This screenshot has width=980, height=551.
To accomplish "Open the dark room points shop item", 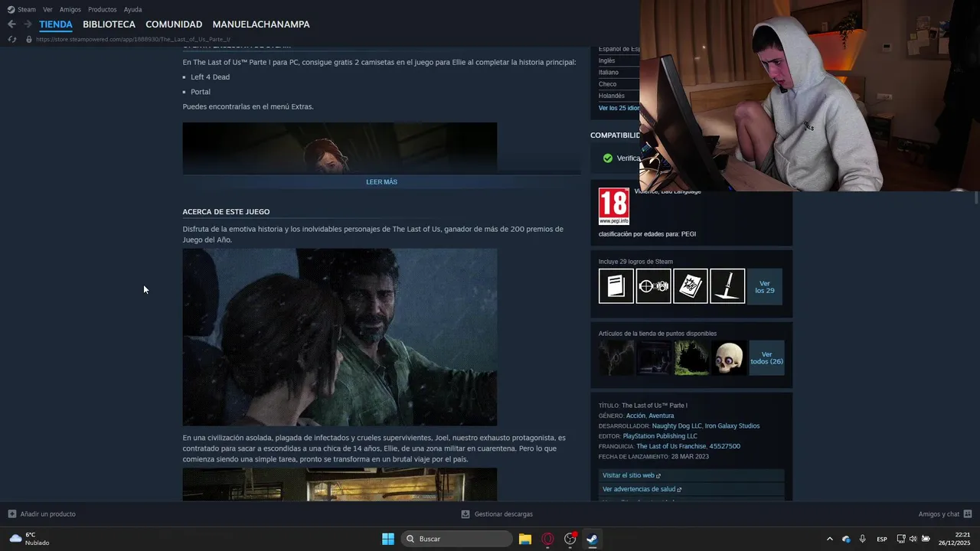I will point(653,357).
